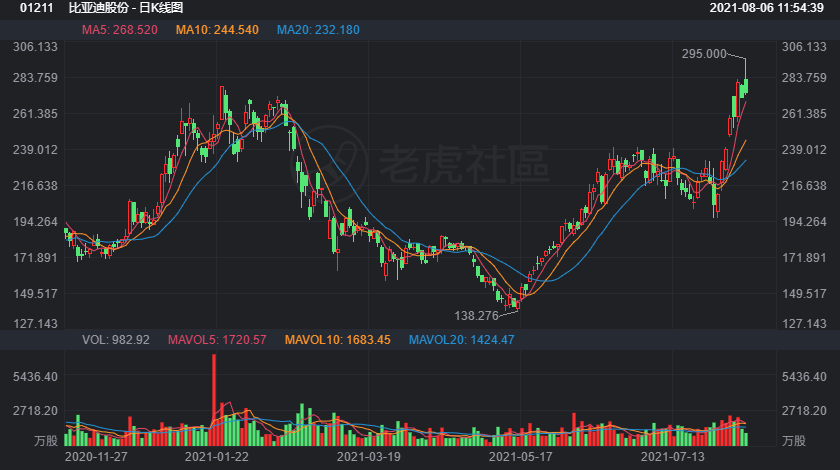Viewport: 840px width, 470px height.
Task: Click the right-axis 306.133 price label
Action: (804, 47)
